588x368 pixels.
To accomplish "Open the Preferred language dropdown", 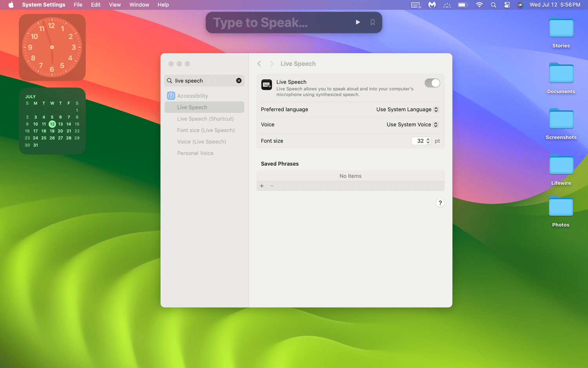I will pyautogui.click(x=407, y=109).
